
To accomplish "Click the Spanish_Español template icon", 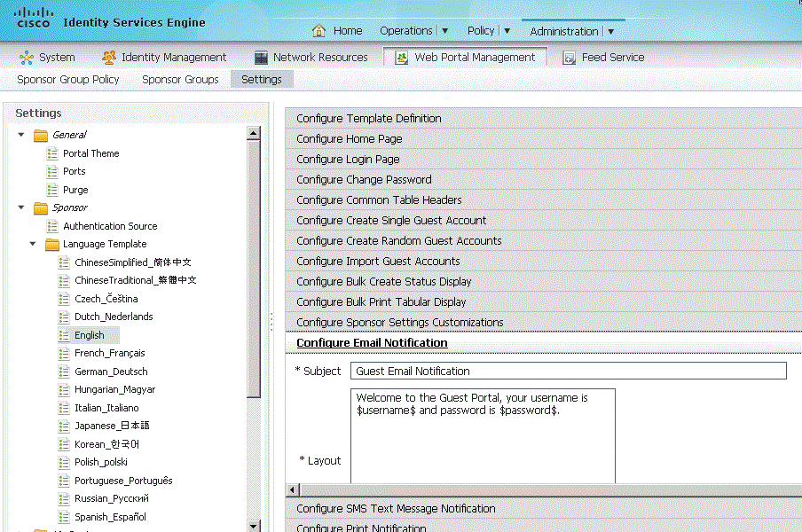I will coord(64,517).
